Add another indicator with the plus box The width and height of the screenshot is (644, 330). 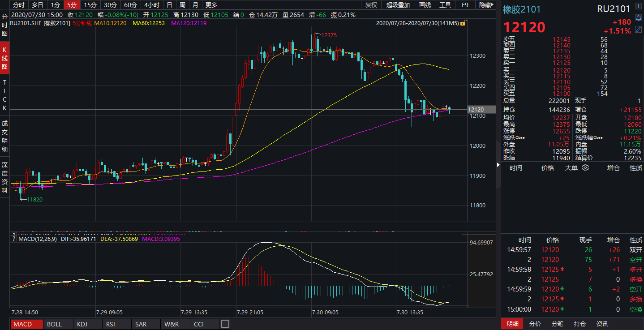point(225,324)
